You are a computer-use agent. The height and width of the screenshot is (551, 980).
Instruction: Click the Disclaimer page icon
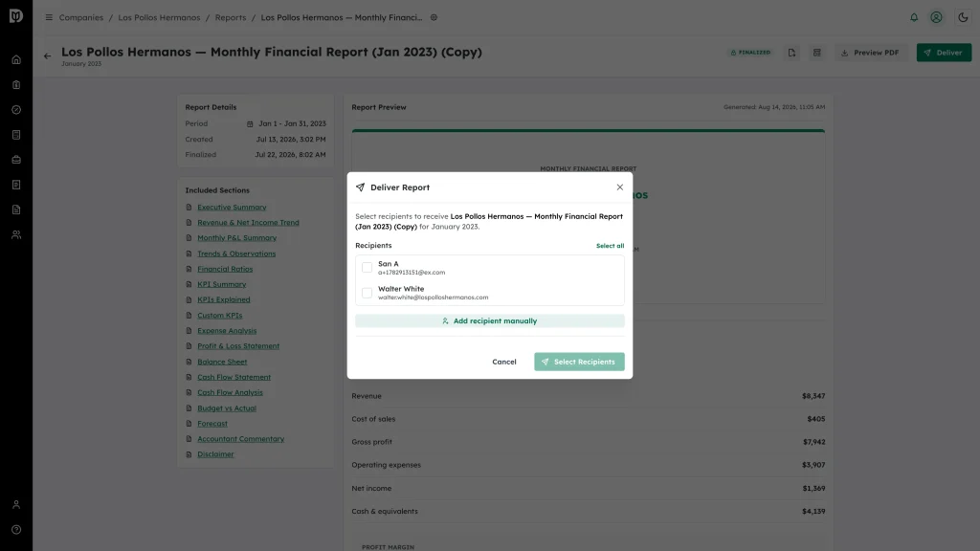click(x=189, y=454)
